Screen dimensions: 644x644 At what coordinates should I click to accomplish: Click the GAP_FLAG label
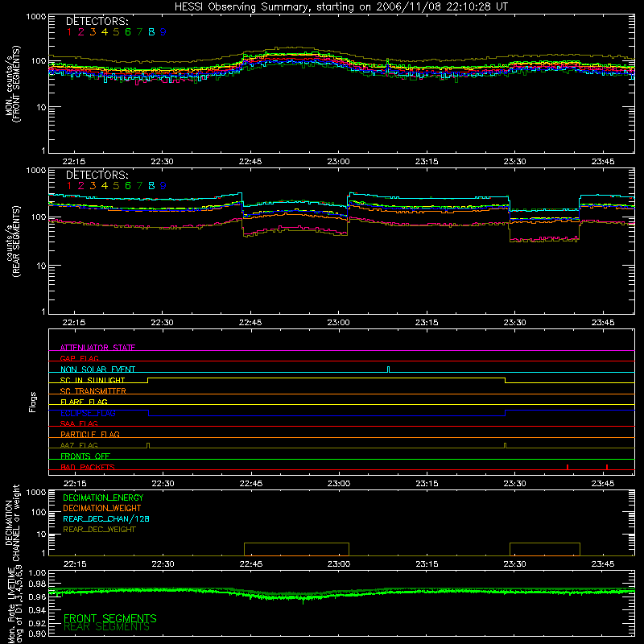pyautogui.click(x=79, y=358)
